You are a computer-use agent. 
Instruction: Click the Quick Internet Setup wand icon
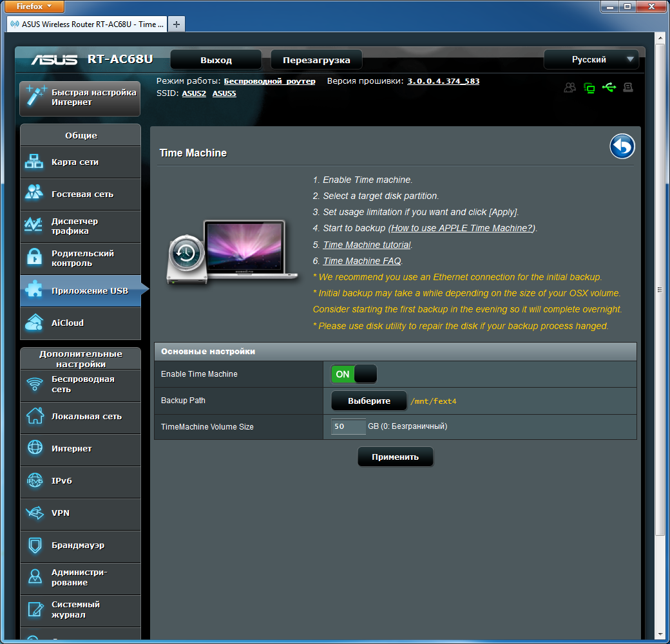tap(35, 95)
